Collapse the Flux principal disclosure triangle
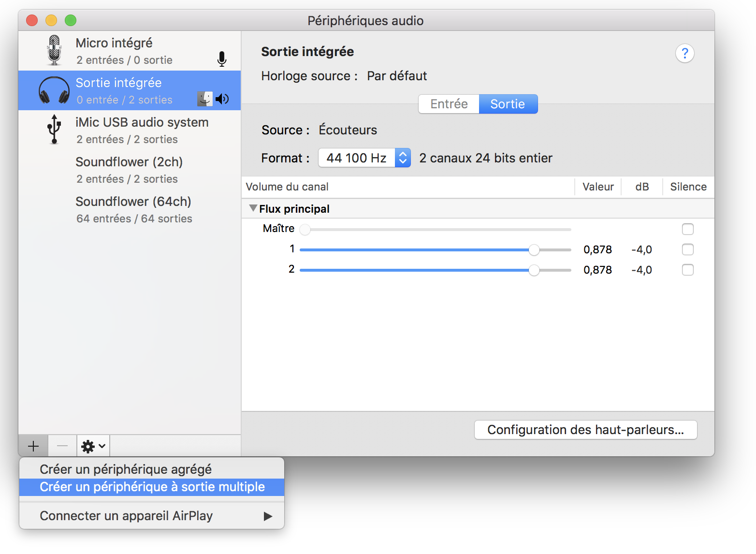756x554 pixels. 253,208
